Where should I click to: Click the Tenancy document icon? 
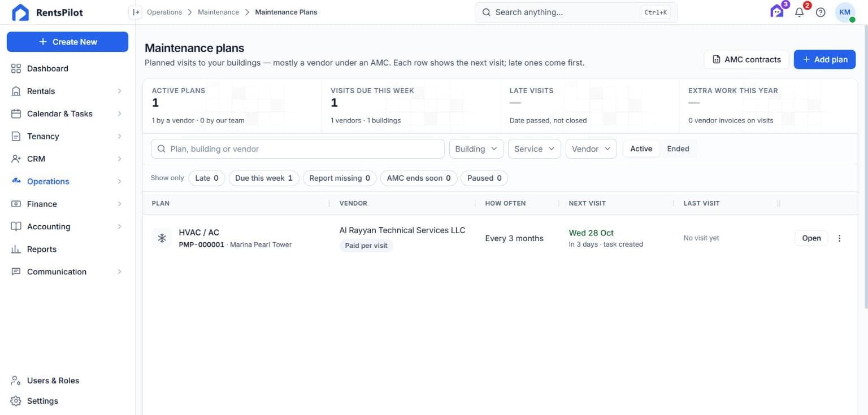click(x=16, y=136)
